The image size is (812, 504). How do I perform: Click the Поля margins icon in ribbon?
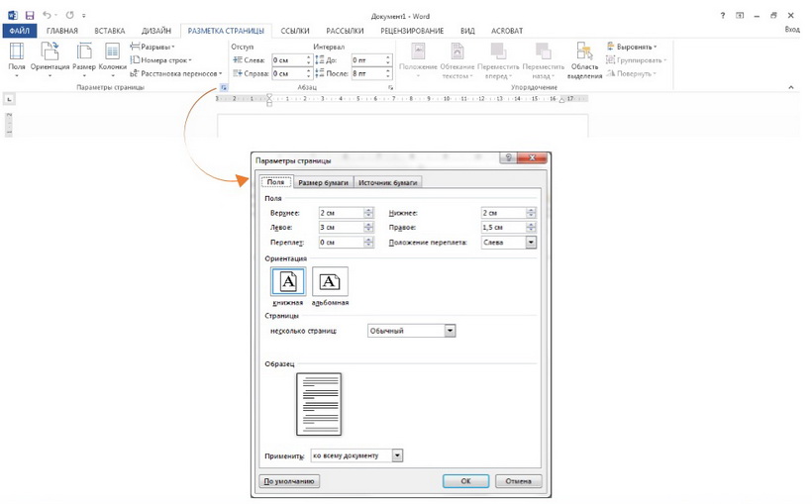[x=17, y=56]
